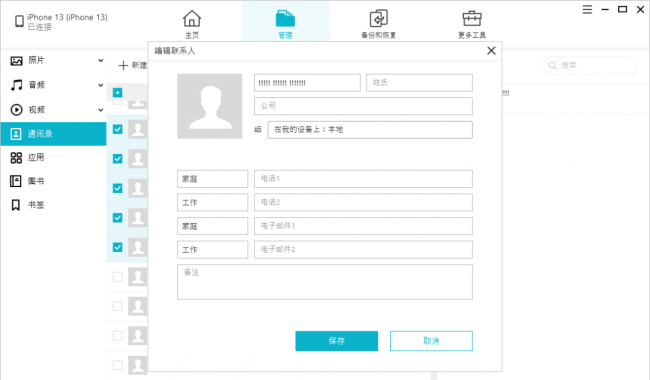Image resolution: width=650 pixels, height=380 pixels.
Task: Uncheck the fifth checked contact checkbox
Action: tap(118, 247)
